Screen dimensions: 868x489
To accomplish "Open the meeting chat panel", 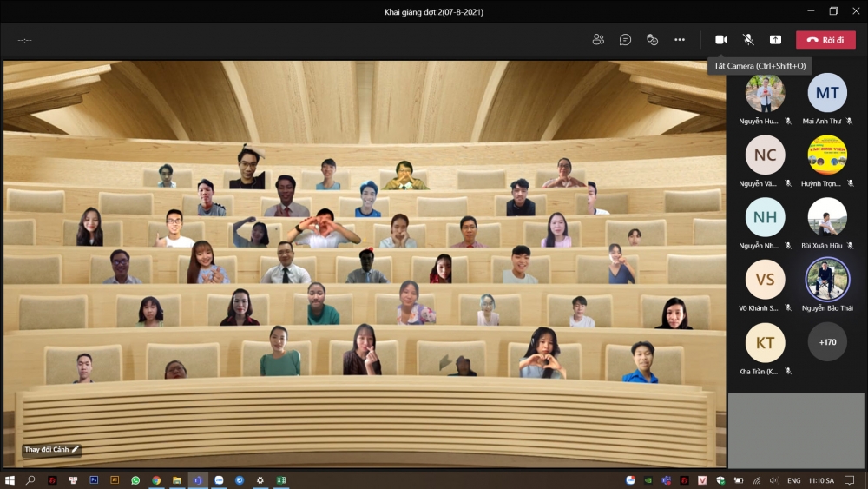I will point(625,40).
